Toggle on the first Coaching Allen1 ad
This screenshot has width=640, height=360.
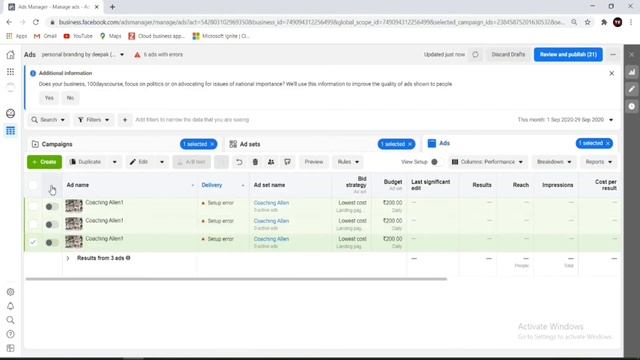pos(51,207)
